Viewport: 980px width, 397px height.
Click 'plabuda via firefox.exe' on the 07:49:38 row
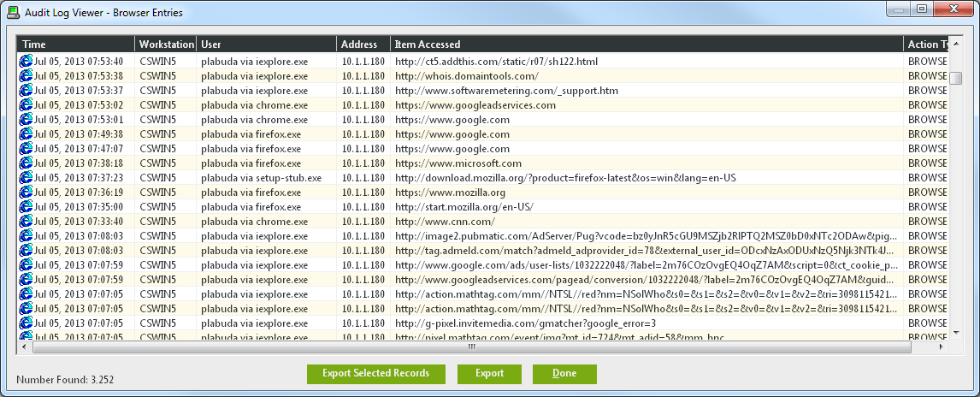[251, 133]
